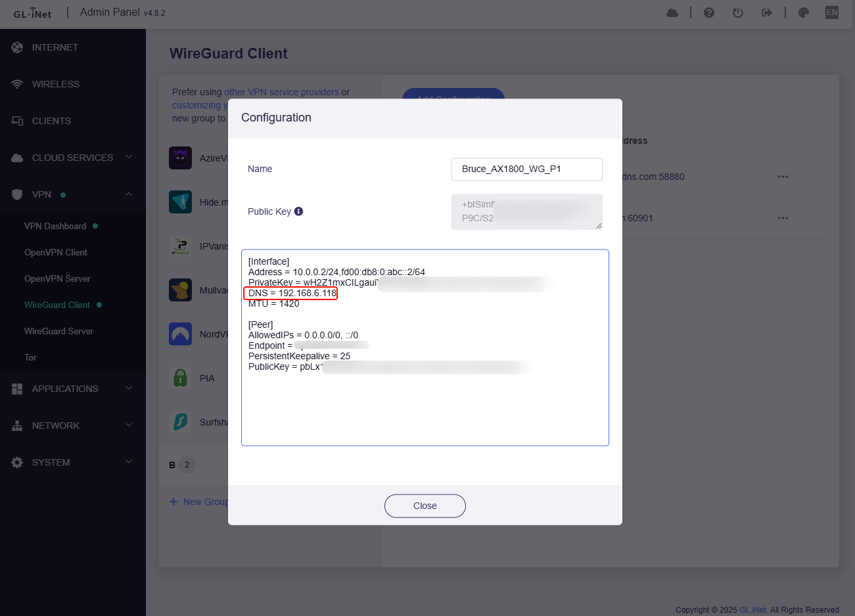Open the theme palette icon
The image size is (855, 616).
tap(804, 12)
